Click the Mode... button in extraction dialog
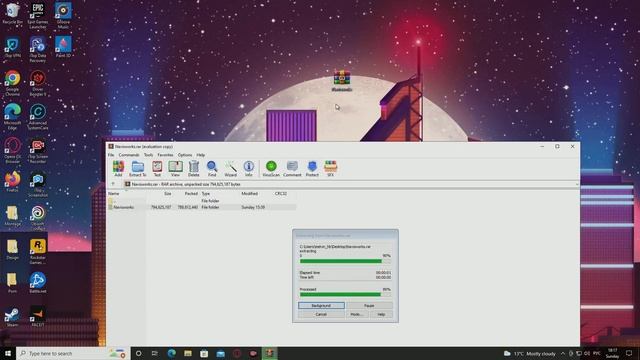The image size is (640, 360). tap(357, 314)
